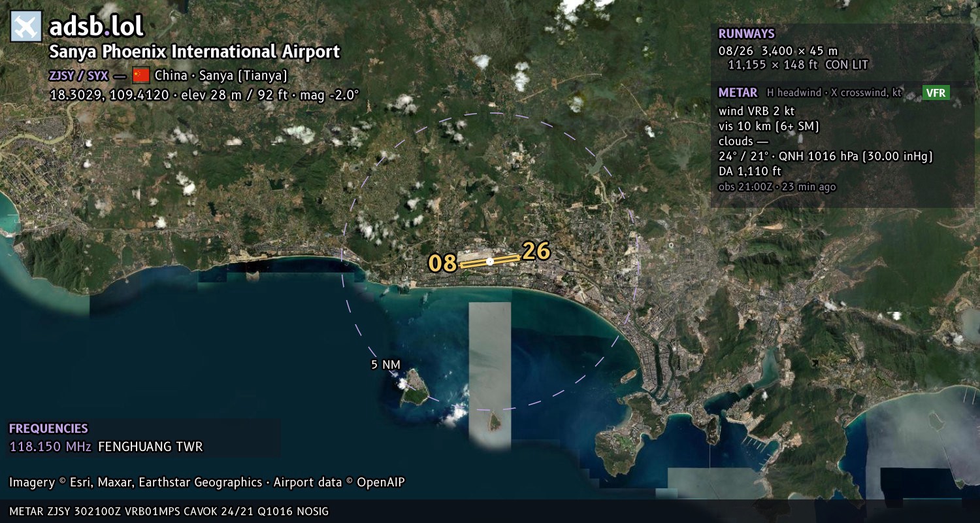The image size is (980, 523).
Task: Click the 5 NM range ring label
Action: [385, 365]
